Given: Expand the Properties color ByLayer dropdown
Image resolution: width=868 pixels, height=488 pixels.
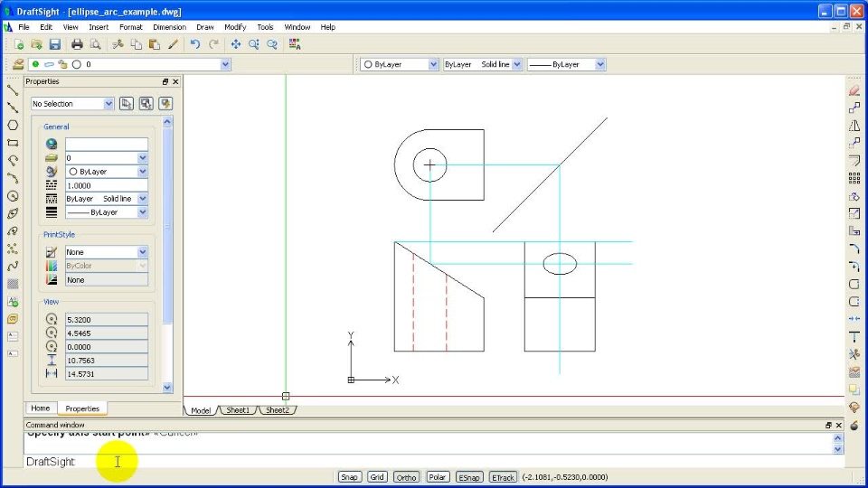Looking at the screenshot, I should click(142, 172).
